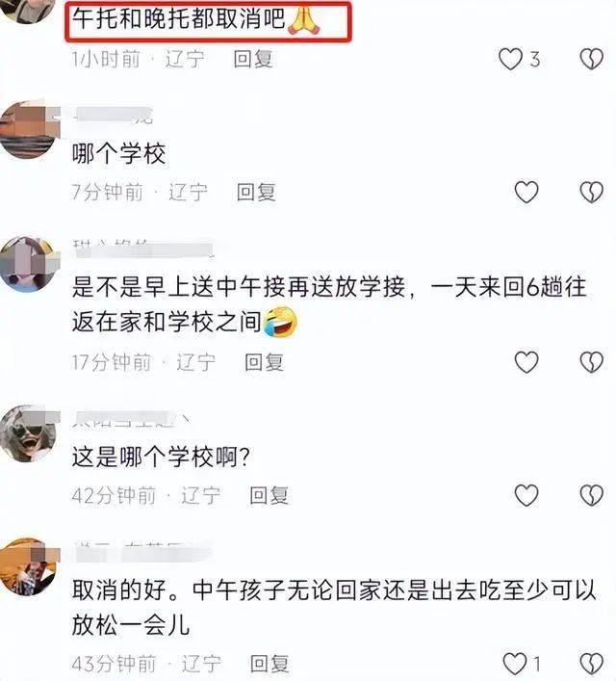616x681 pixels.
Task: Open avatar of the 6趟 commenter
Action: tap(29, 265)
